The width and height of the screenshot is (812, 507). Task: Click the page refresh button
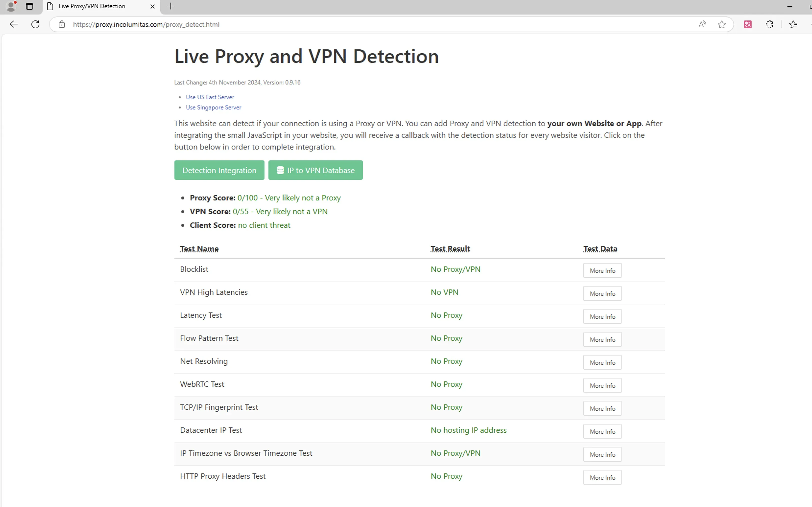click(35, 24)
